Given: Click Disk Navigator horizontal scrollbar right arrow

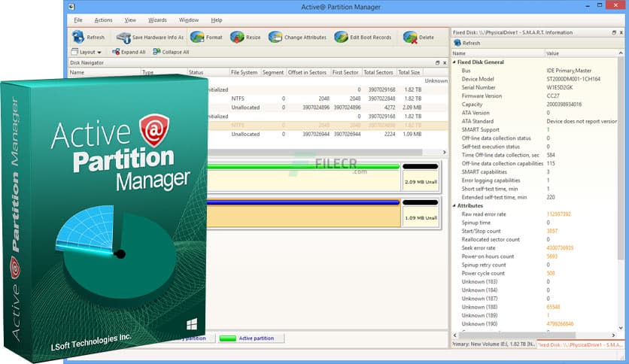Looking at the screenshot, I should (x=444, y=153).
